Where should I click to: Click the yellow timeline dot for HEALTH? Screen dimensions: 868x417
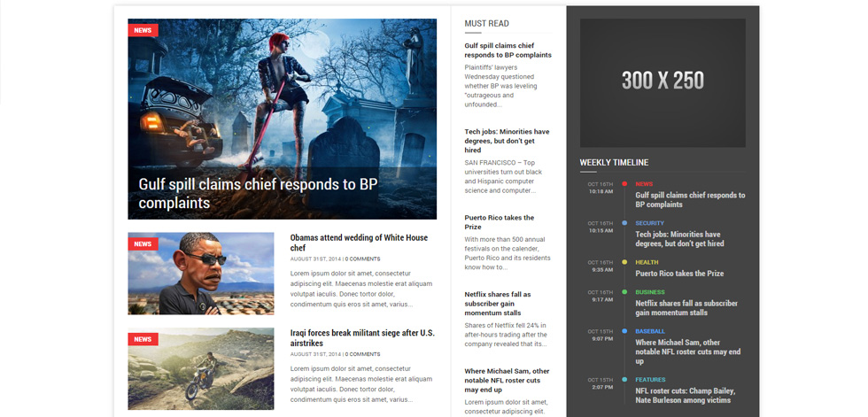click(x=624, y=262)
